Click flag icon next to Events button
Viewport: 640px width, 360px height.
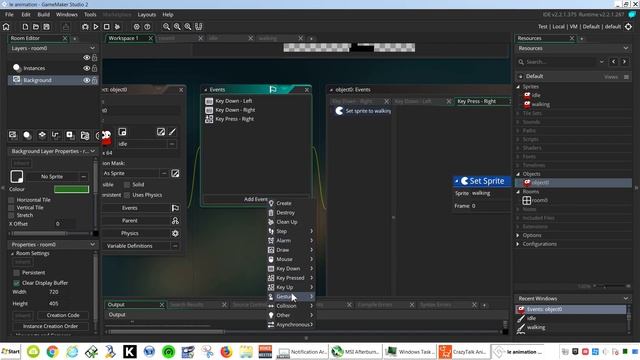[x=175, y=208]
